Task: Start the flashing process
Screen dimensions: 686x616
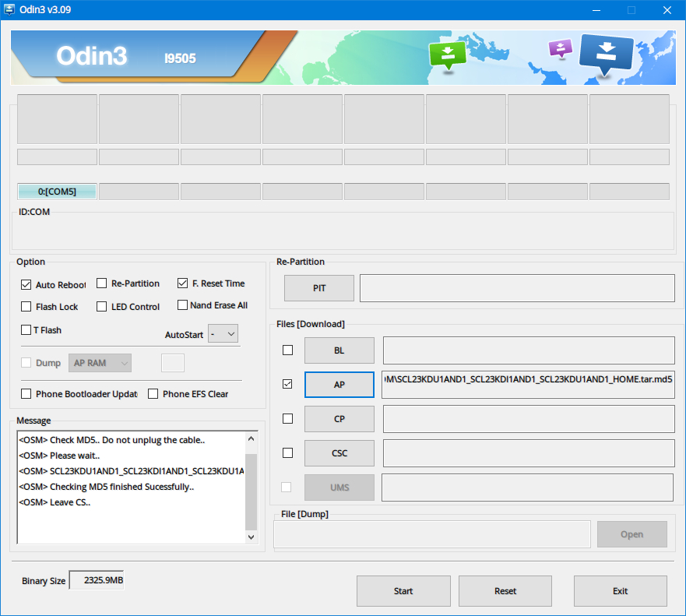Action: pyautogui.click(x=403, y=591)
